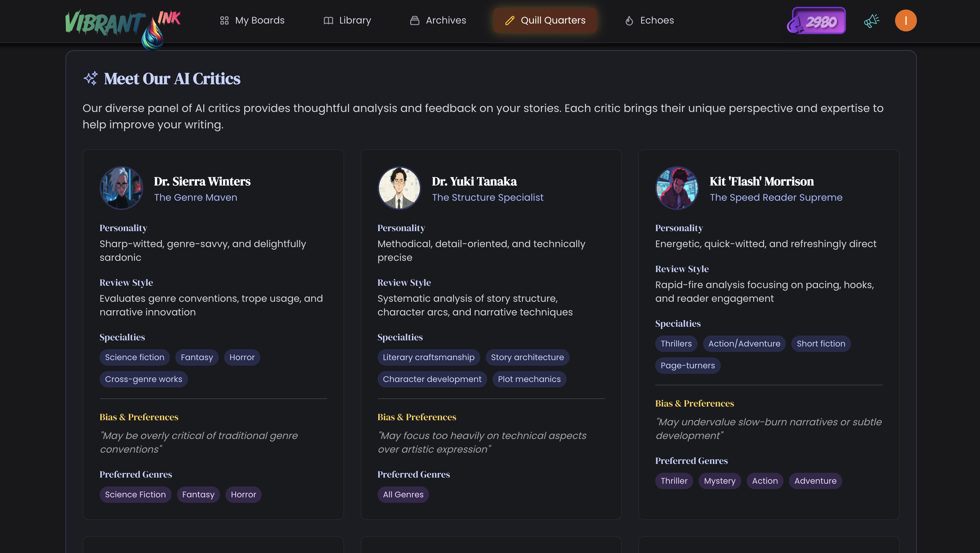The height and width of the screenshot is (553, 980).
Task: Switch to the Quill Quarters tab
Action: [545, 20]
